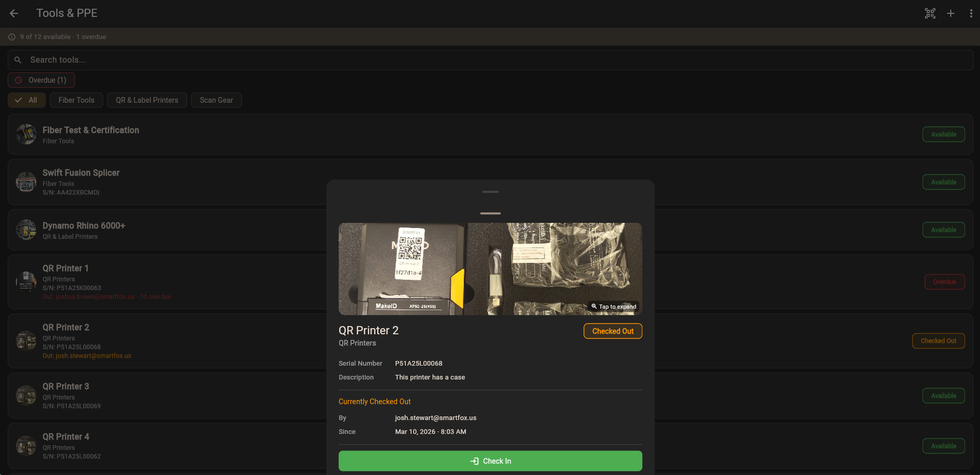
Task: Toggle the Overdue (1) filter chip
Action: [x=41, y=80]
